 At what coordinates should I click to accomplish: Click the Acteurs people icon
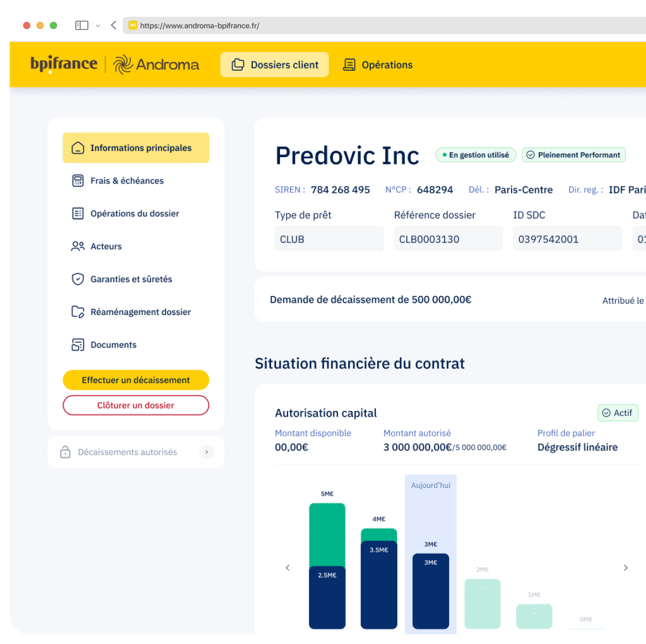(x=78, y=246)
